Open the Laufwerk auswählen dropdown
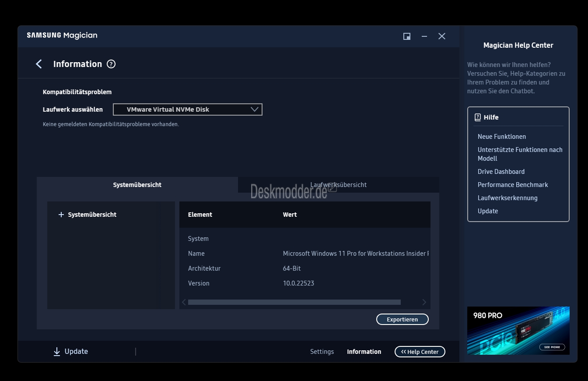 point(188,109)
